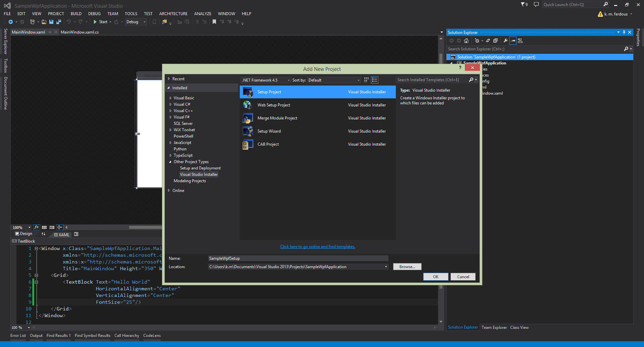Click Sync with Active Document icon

point(488,41)
